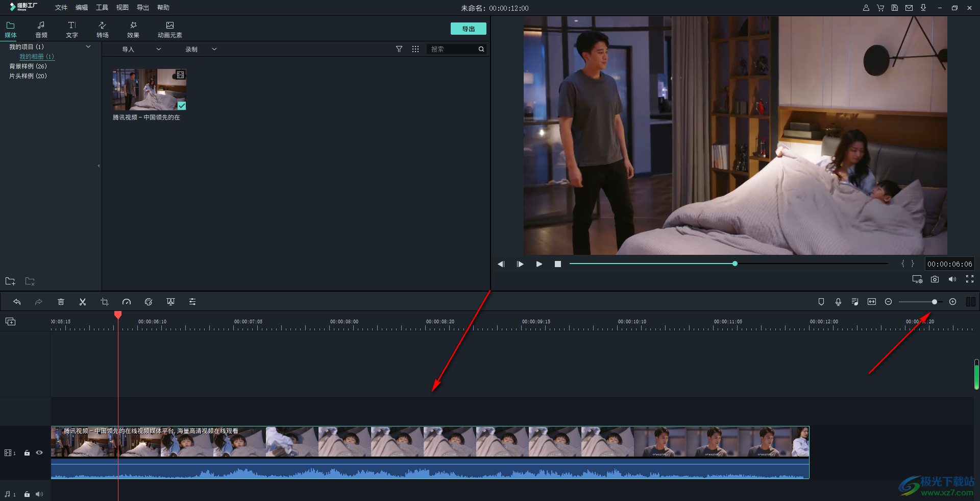Viewport: 980px width, 501px height.
Task: Click the split scissors tool
Action: pos(83,302)
